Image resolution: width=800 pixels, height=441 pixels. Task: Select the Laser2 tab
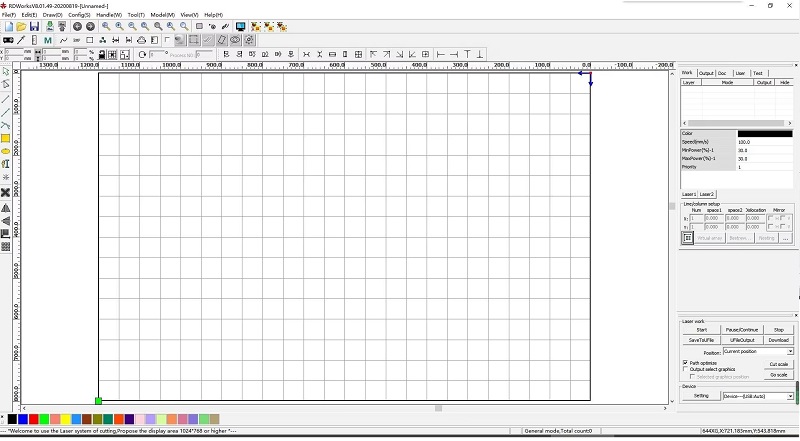click(x=707, y=194)
